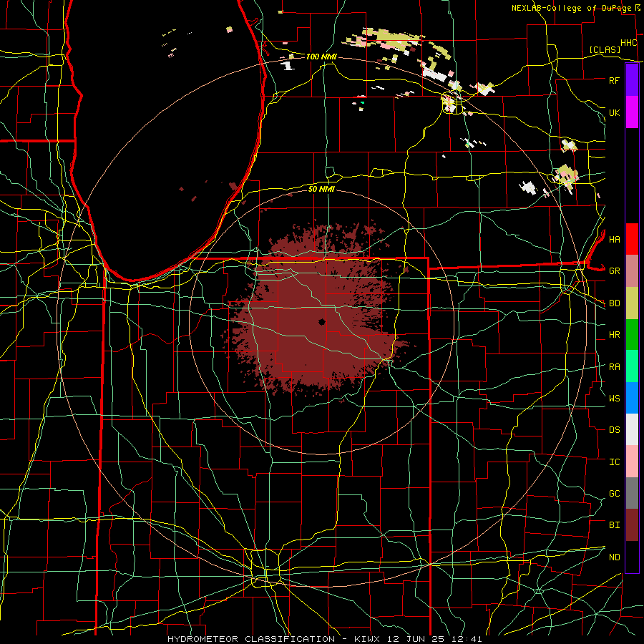Screen dimensions: 644x644
Task: Click the RA legend label text
Action: click(x=614, y=366)
